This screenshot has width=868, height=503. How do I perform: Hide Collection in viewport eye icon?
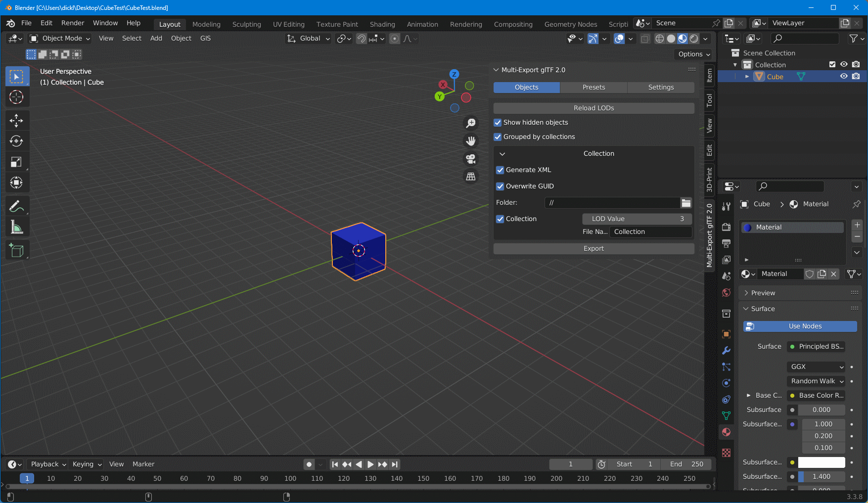[844, 65]
